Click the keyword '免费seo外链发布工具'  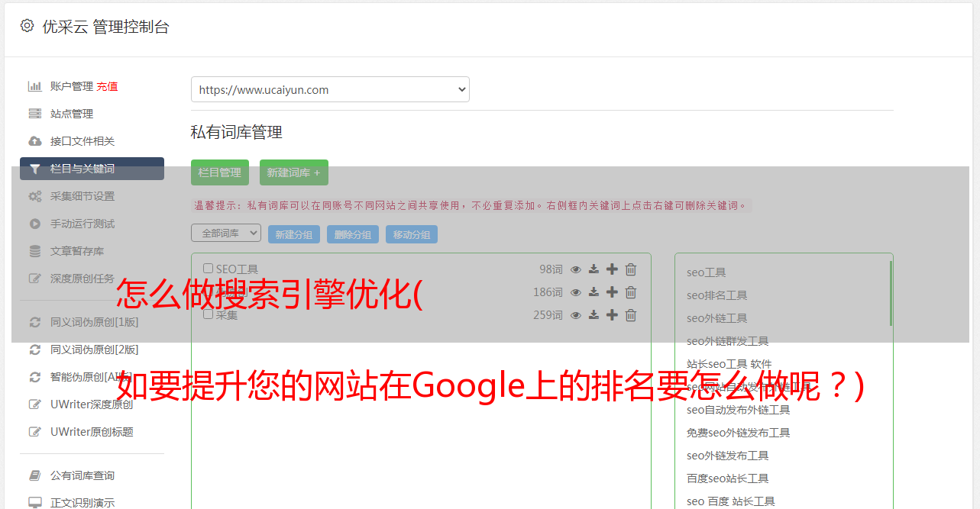(739, 433)
